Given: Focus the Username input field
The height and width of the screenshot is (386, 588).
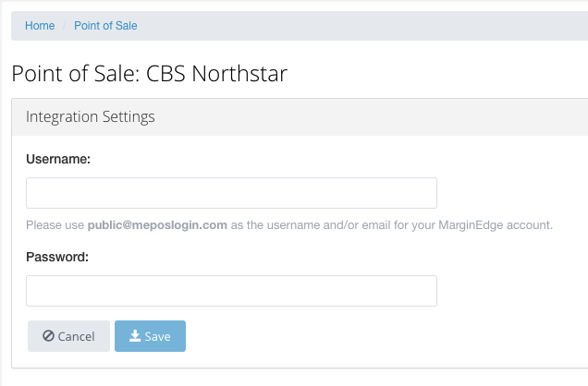Looking at the screenshot, I should (231, 193).
